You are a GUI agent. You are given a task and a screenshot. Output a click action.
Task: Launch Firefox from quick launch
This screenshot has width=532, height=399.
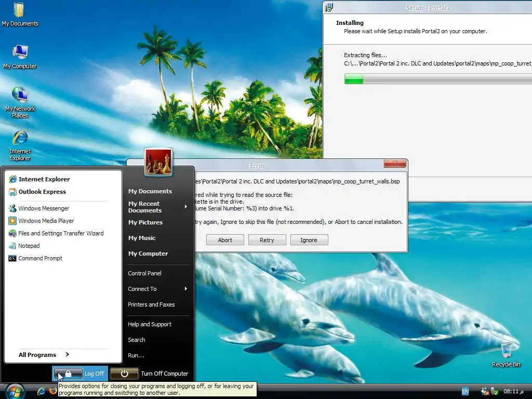pos(53,391)
